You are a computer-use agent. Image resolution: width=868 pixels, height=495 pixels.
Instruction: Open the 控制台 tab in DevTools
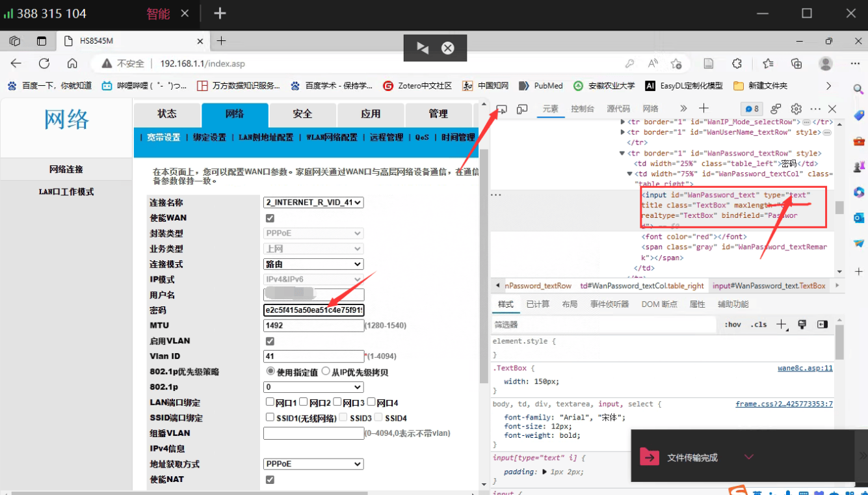582,109
